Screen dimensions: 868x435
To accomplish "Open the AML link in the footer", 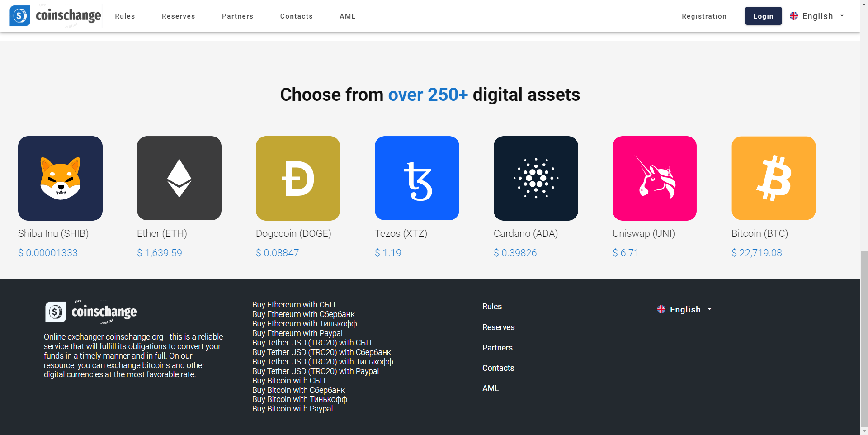I will pyautogui.click(x=491, y=388).
